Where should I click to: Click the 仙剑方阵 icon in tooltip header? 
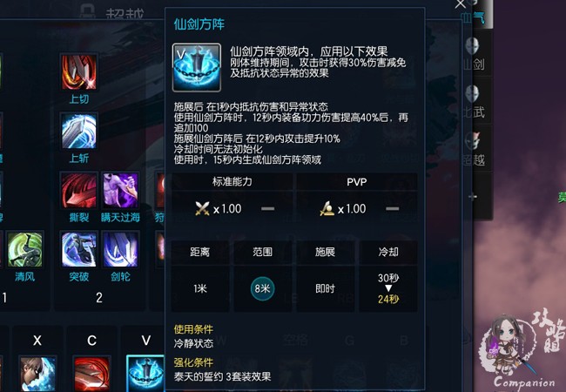[197, 67]
